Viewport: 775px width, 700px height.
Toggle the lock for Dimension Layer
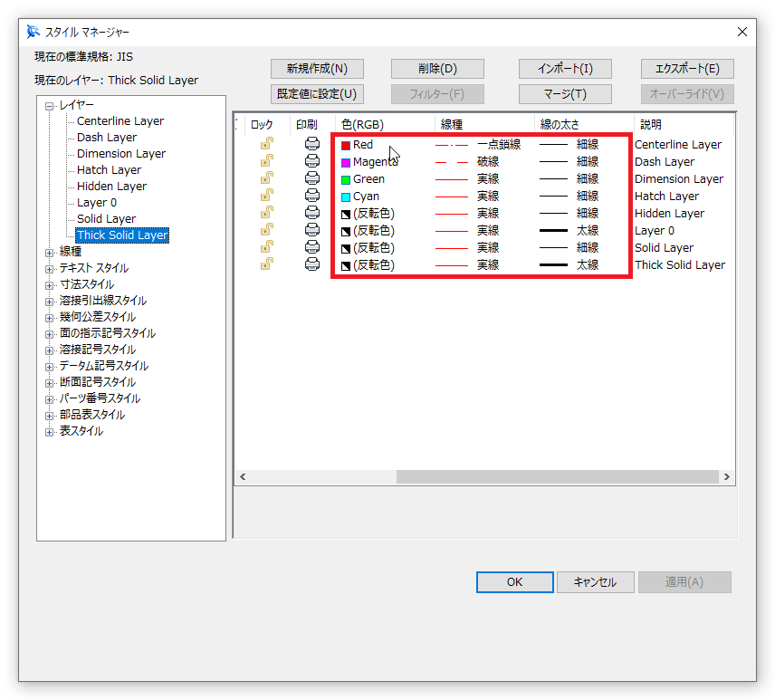[267, 178]
